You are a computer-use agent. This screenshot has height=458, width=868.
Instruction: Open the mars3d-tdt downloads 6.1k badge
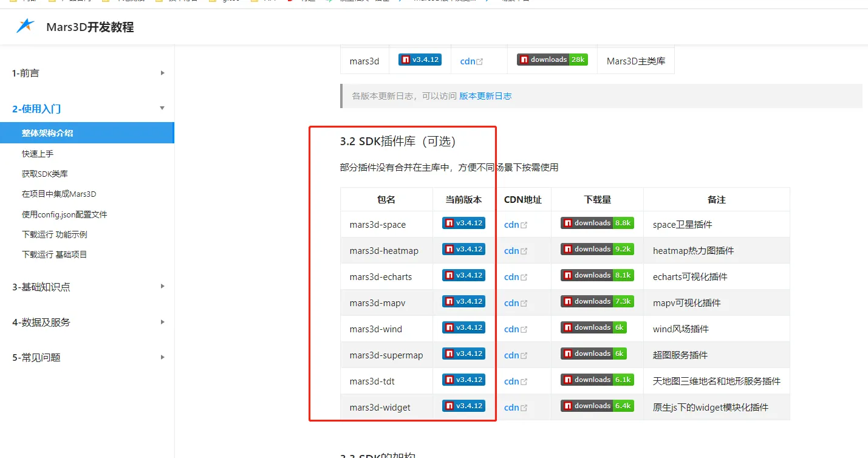tap(597, 380)
